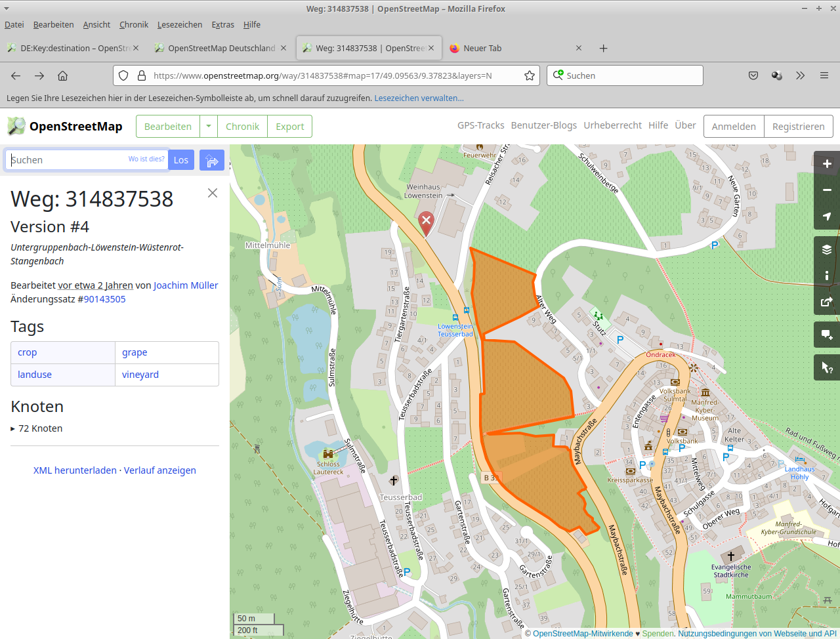
Task: Open the Bearbeiten dropdown arrow
Action: click(209, 127)
